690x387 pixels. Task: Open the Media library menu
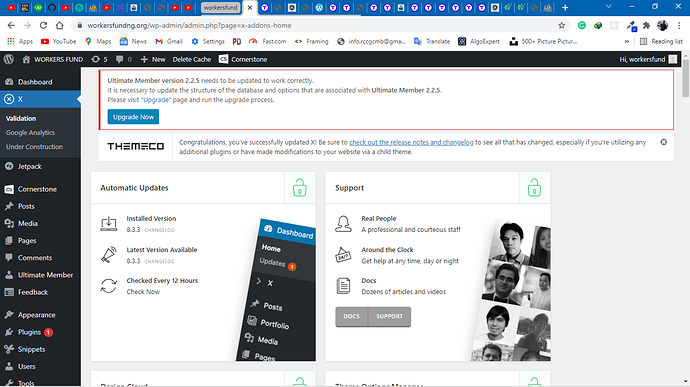click(40, 223)
